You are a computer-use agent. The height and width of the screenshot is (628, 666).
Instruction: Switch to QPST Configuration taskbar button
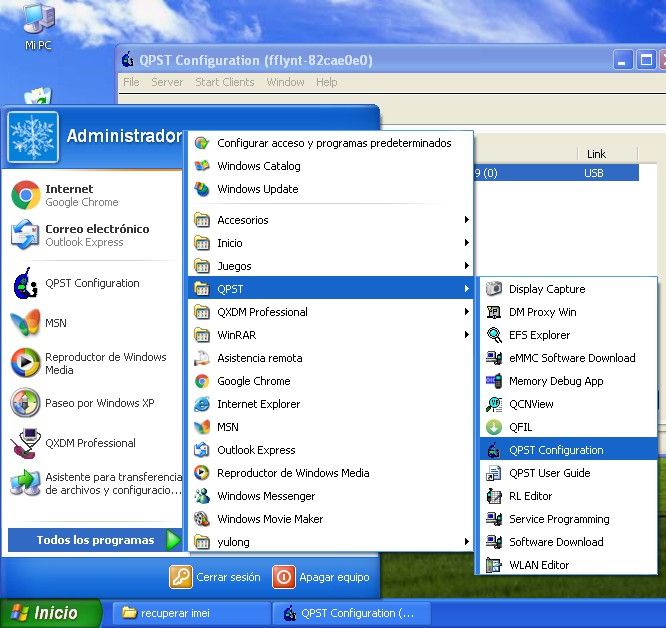[x=351, y=613]
